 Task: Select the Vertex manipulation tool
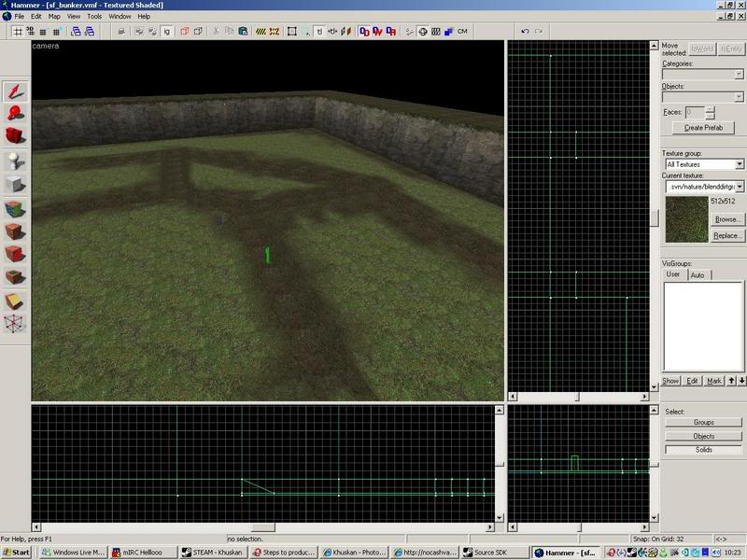[16, 324]
